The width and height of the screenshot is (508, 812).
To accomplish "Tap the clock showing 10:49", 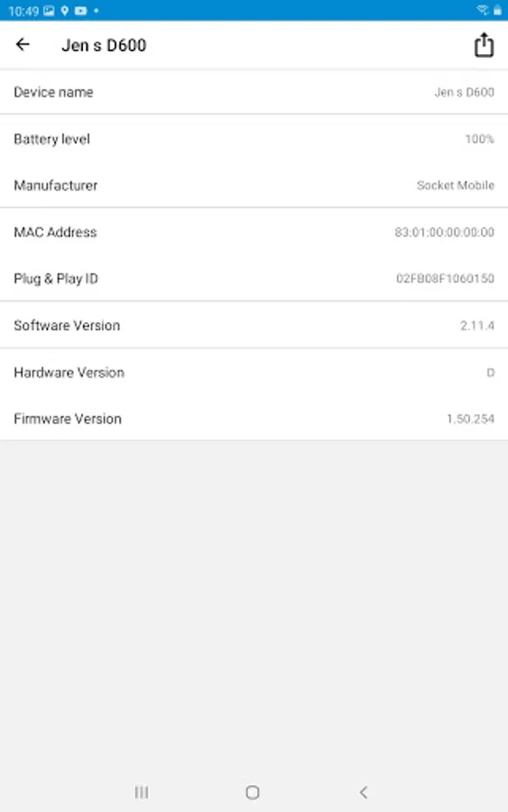I will point(23,11).
